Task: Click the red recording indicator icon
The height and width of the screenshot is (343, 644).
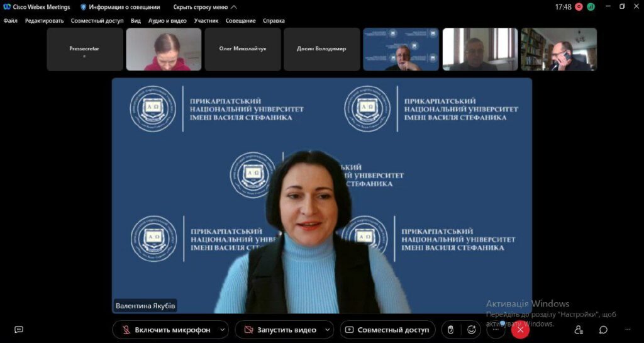Action: coord(579,7)
